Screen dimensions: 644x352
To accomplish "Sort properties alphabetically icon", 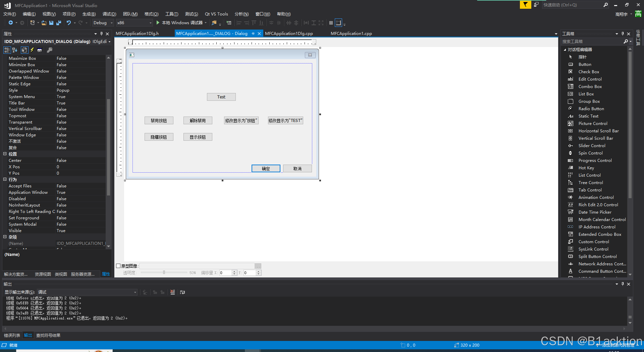I will [x=15, y=50].
